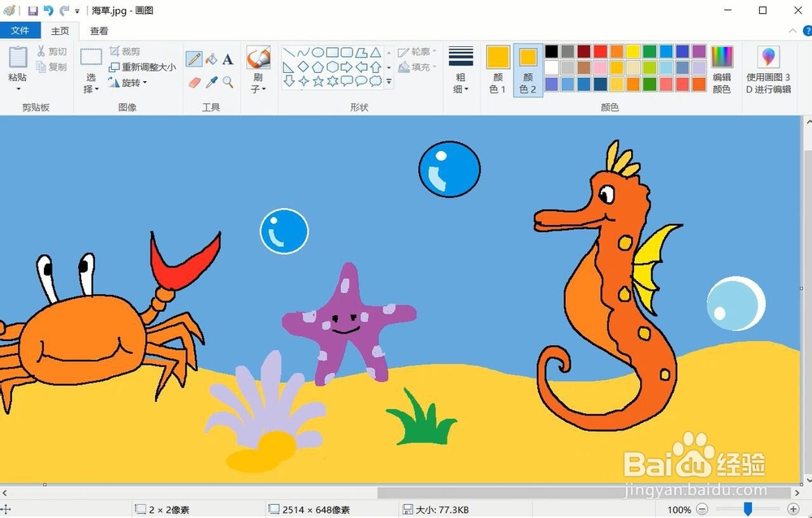Expand the full shapes gallery

point(389,82)
